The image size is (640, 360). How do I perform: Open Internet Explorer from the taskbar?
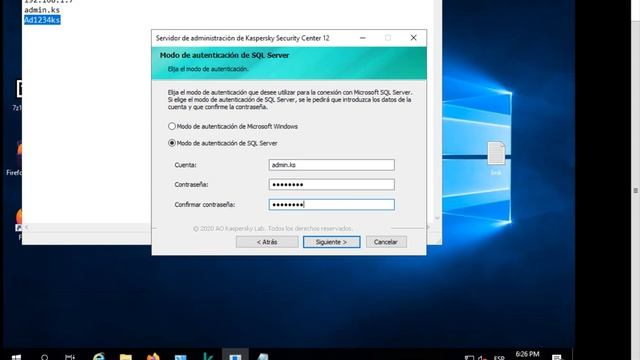pos(99,357)
